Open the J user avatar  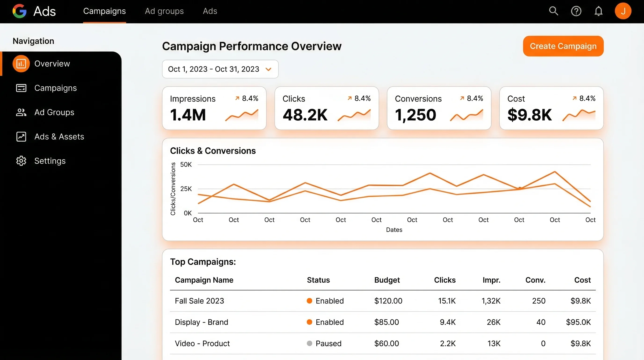[x=623, y=11]
